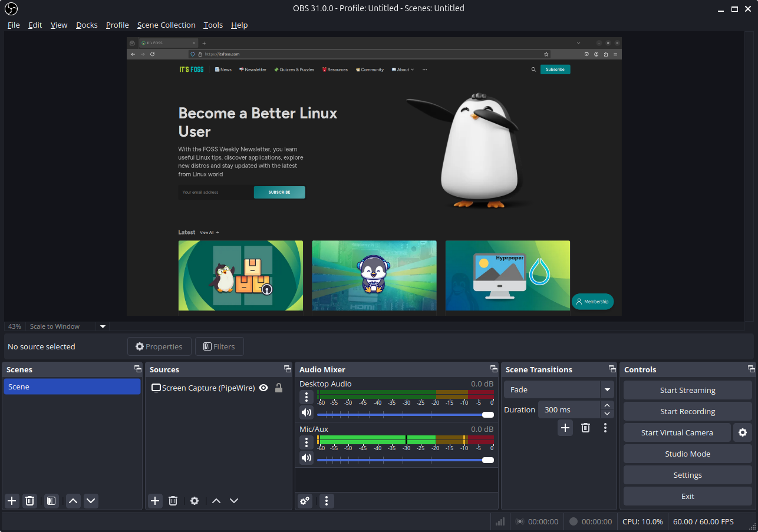
Task: Enable Studio Mode
Action: (x=687, y=454)
